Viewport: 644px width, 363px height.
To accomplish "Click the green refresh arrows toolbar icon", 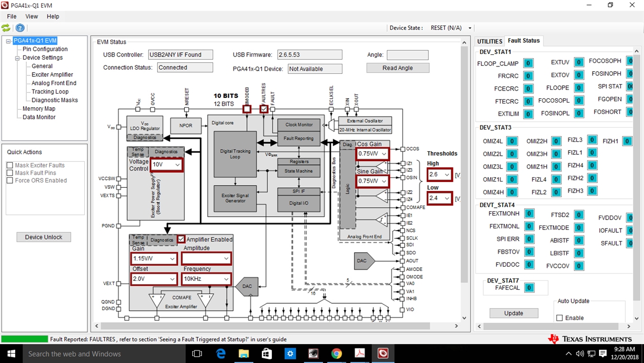I will (x=6, y=28).
